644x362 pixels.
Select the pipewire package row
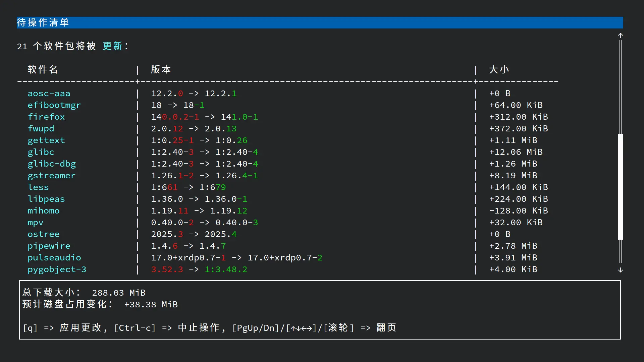click(x=49, y=246)
